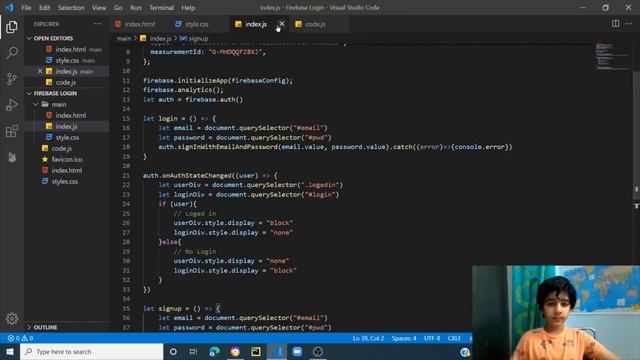Image resolution: width=640 pixels, height=360 pixels.
Task: Open Cortana circle on the taskbar
Action: coord(173,351)
